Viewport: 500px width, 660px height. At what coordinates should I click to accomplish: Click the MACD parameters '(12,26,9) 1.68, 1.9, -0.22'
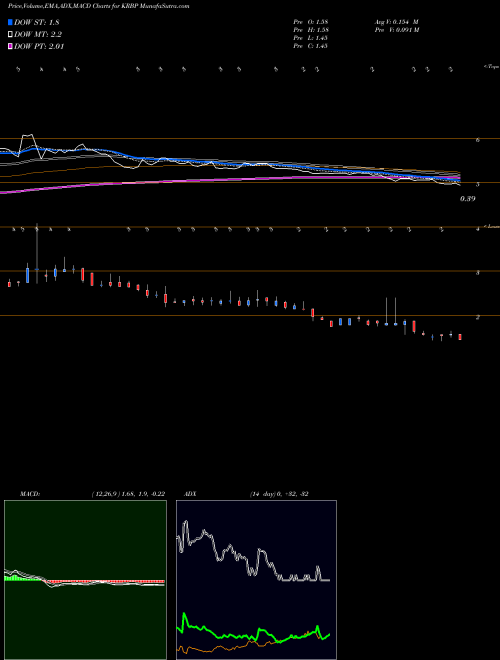click(128, 494)
